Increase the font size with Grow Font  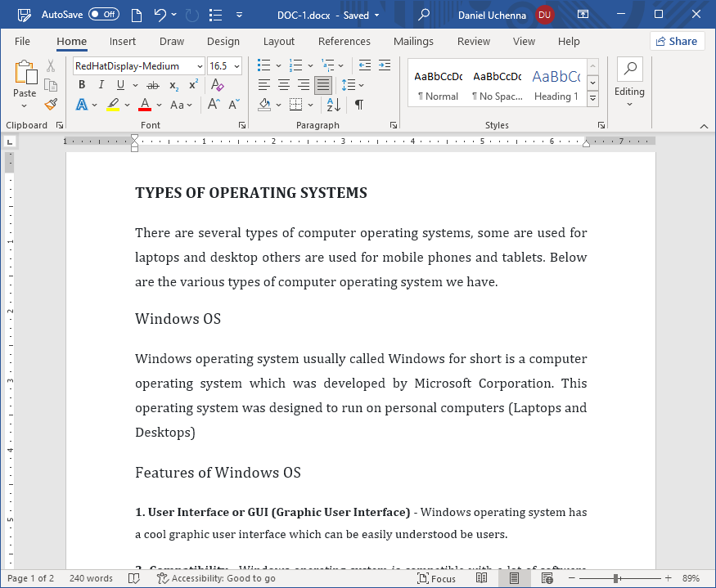(x=212, y=104)
